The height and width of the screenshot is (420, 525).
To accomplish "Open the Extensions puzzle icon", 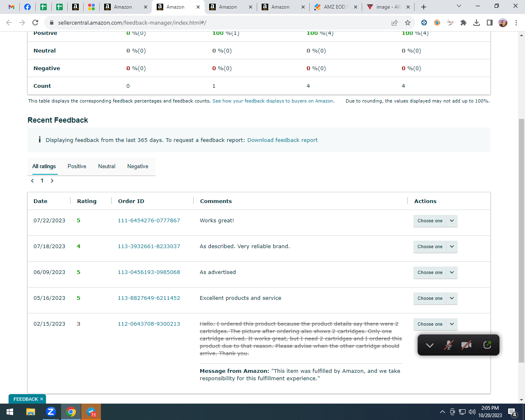I will tap(463, 23).
